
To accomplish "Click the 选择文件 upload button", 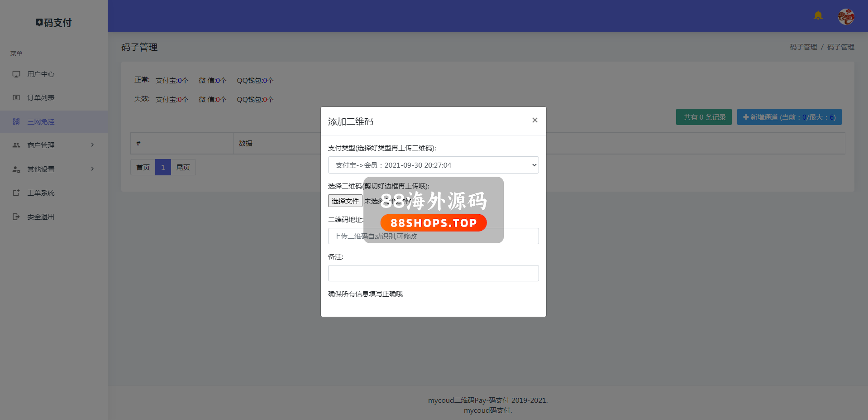I will coord(345,201).
